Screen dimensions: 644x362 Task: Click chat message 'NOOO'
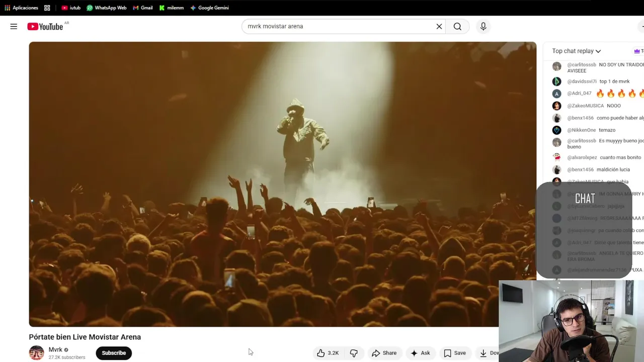(613, 106)
